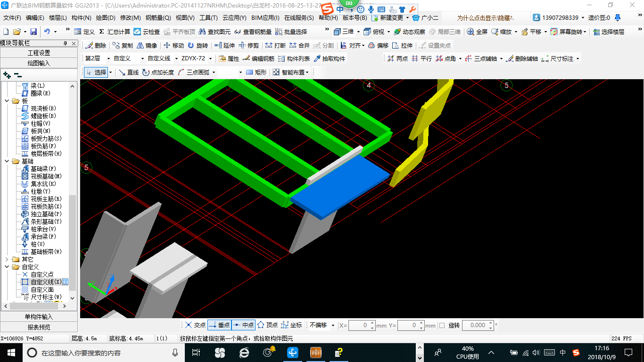The height and width of the screenshot is (362, 644).
Task: Click the 选择楼层 button
Action: click(609, 32)
